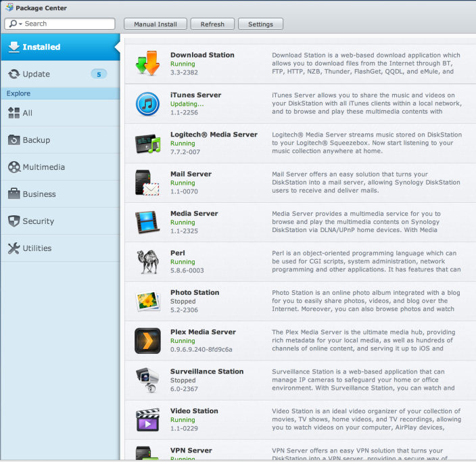Focus the Search input field

tap(59, 24)
